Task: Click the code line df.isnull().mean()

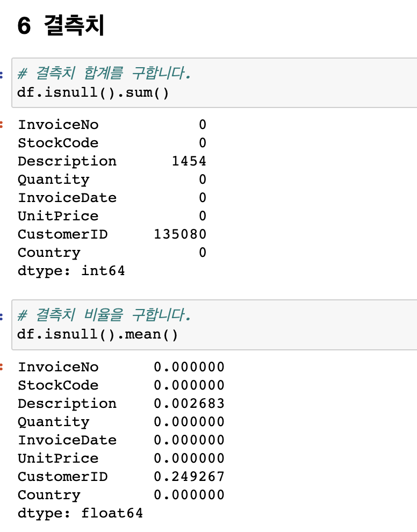Action: (97, 335)
